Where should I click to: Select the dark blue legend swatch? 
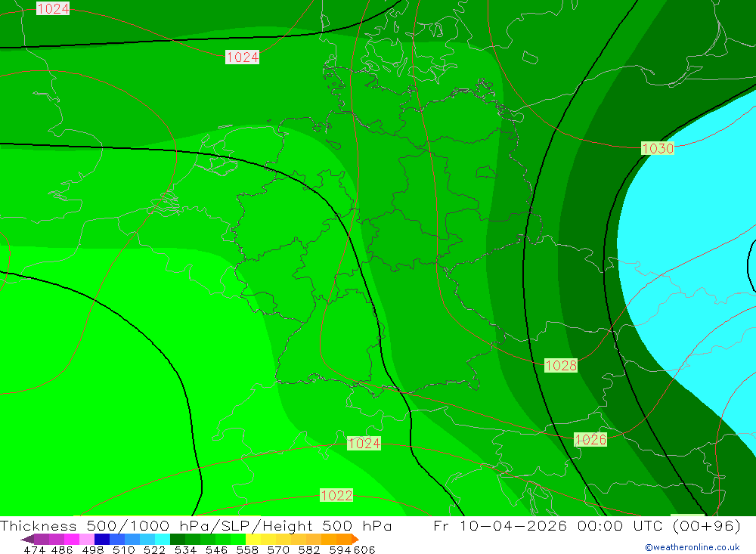point(102,539)
